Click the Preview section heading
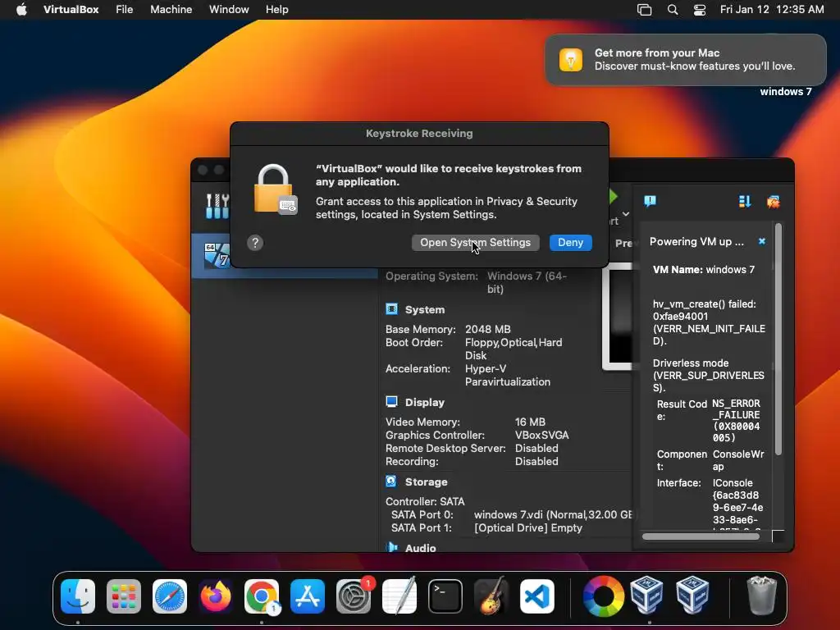Viewport: 840px width, 630px height. click(623, 243)
